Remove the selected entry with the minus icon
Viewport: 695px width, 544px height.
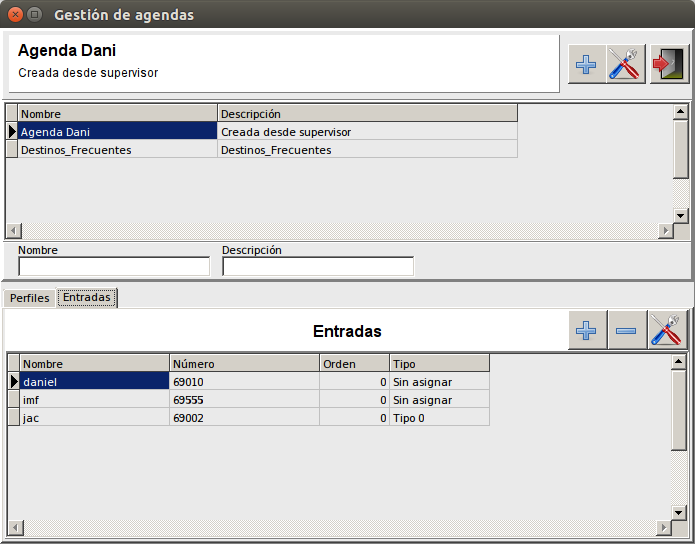click(626, 330)
